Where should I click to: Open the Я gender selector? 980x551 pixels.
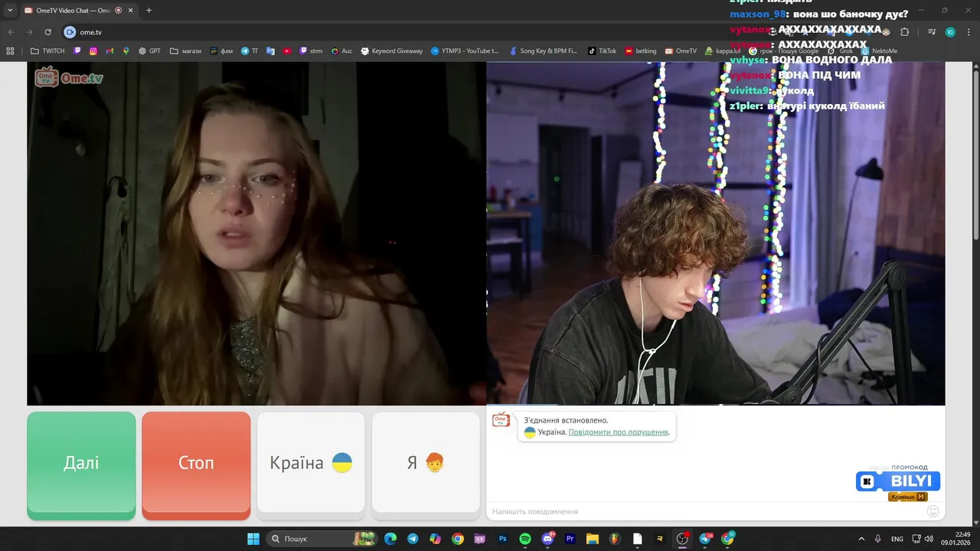pos(426,463)
